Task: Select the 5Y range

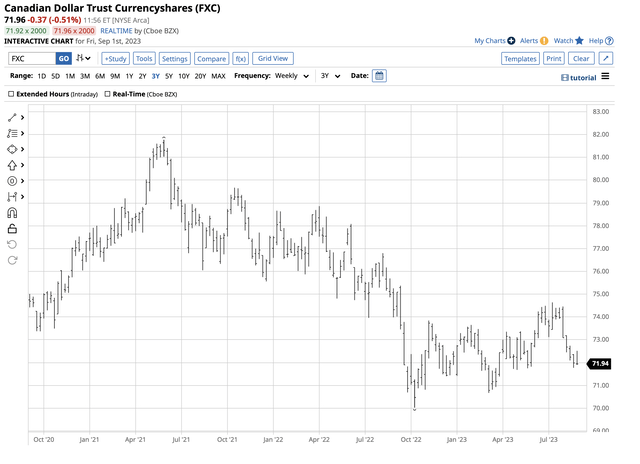Action: coord(169,76)
